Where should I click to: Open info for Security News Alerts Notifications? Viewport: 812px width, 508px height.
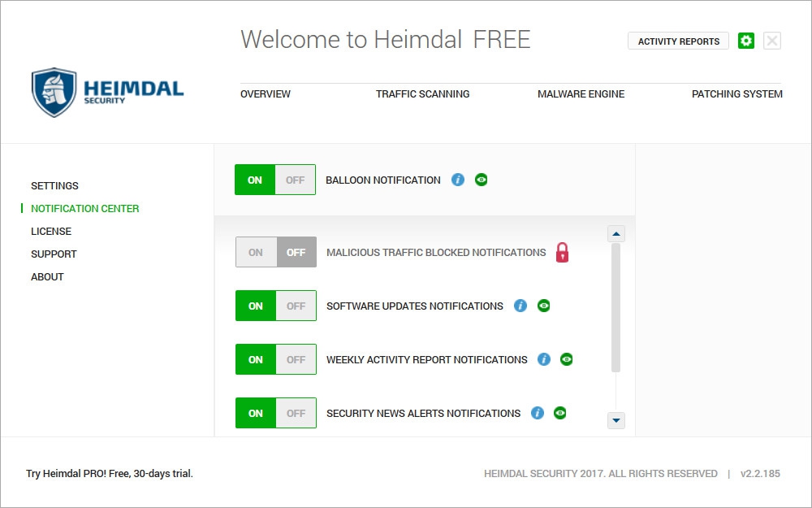(x=537, y=413)
